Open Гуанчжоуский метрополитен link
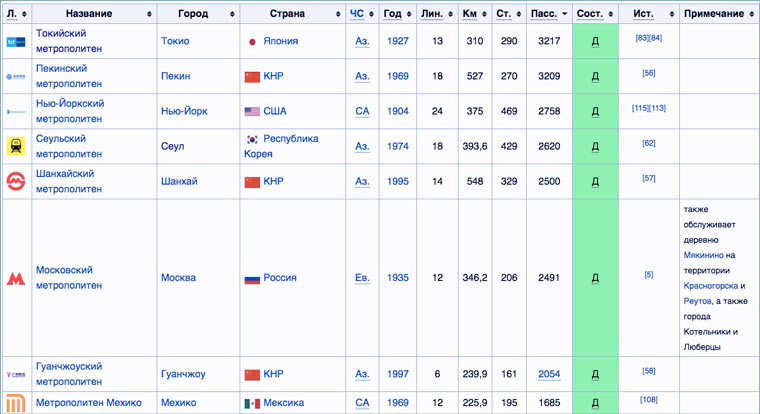 [69, 374]
